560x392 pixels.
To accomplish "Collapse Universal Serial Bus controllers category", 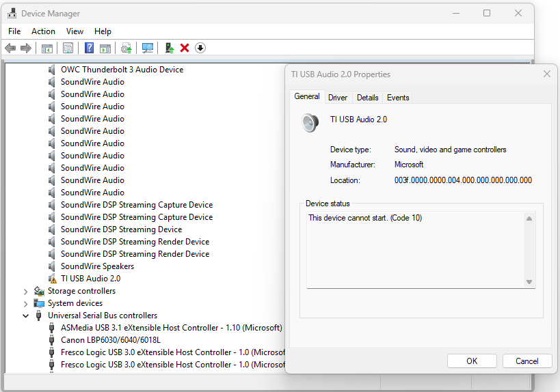I will (25, 316).
